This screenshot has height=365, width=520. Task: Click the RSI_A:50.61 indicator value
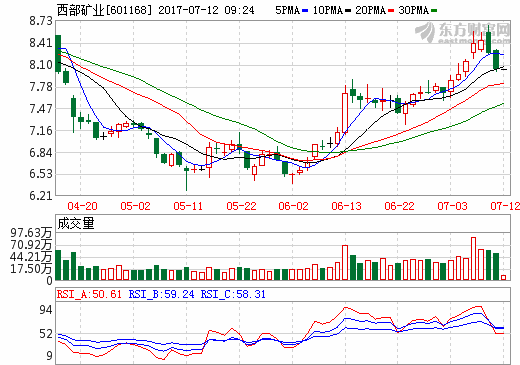[x=89, y=294]
